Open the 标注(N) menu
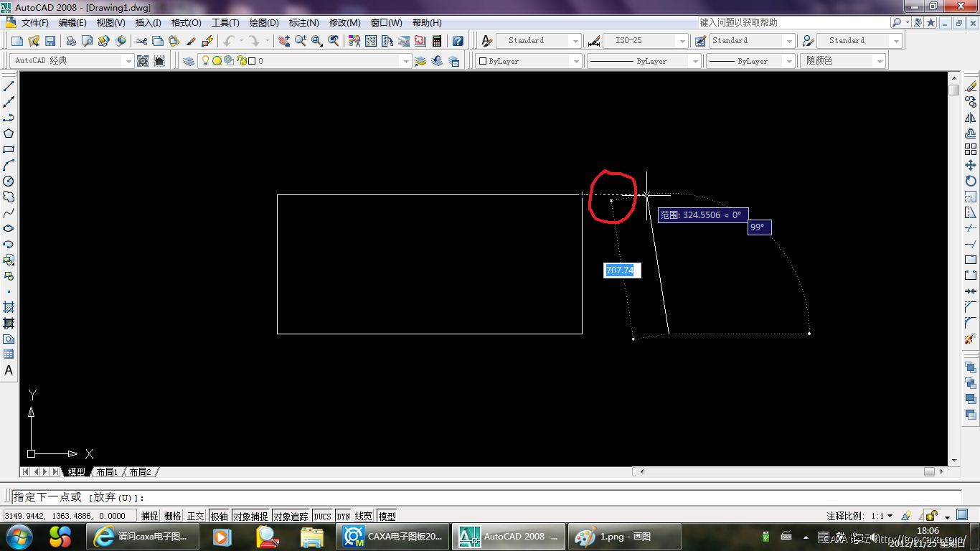The image size is (980, 551). click(304, 22)
